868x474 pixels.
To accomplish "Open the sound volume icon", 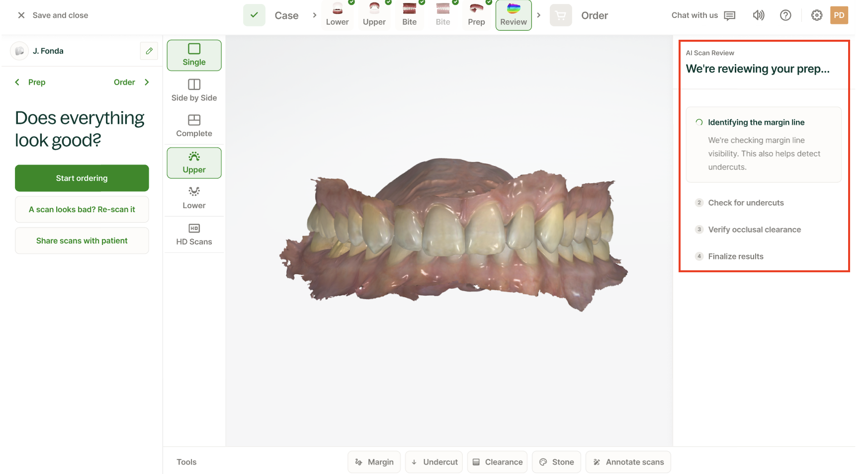I will click(759, 15).
